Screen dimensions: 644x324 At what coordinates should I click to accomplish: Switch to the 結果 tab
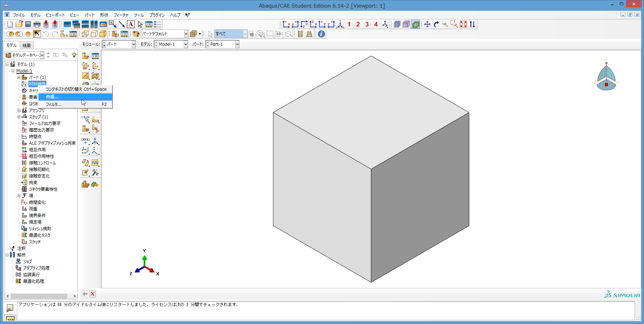(27, 45)
